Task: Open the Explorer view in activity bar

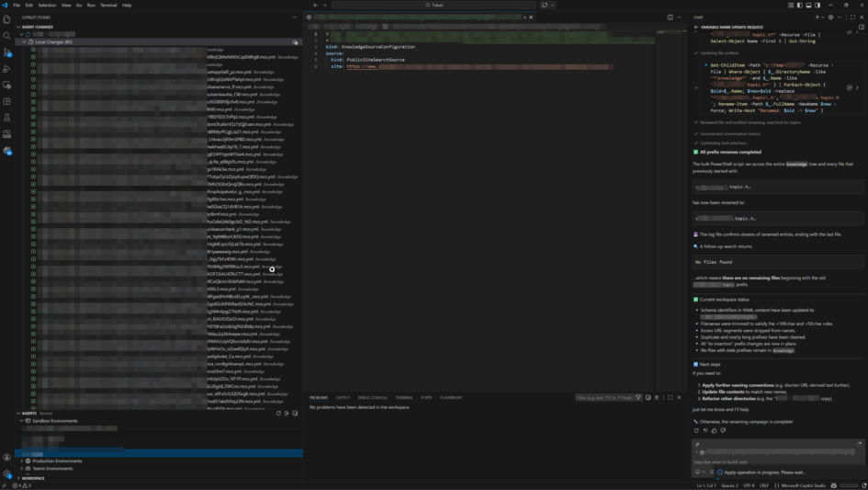Action: [7, 20]
